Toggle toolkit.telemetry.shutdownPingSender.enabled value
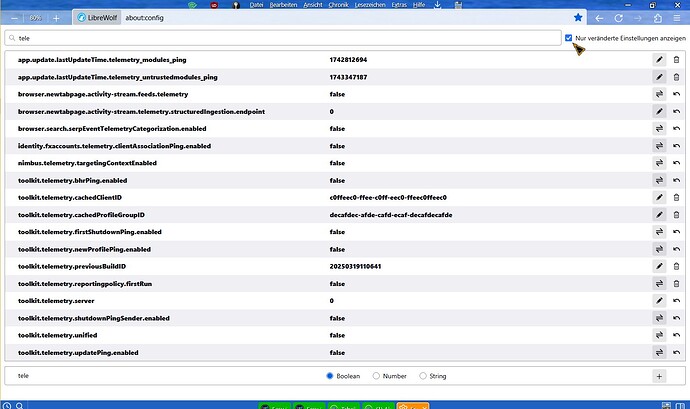Screen dimensions: 690x409 [659, 318]
